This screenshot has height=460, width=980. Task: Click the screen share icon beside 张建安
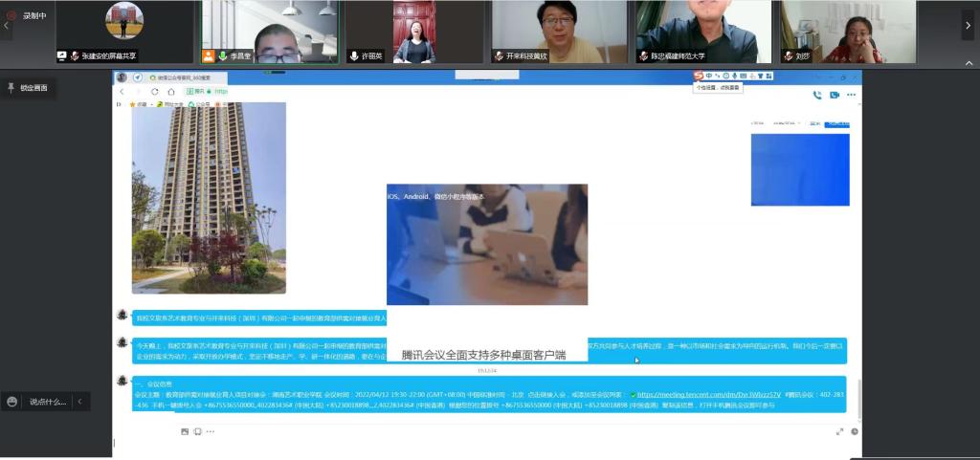pyautogui.click(x=62, y=55)
